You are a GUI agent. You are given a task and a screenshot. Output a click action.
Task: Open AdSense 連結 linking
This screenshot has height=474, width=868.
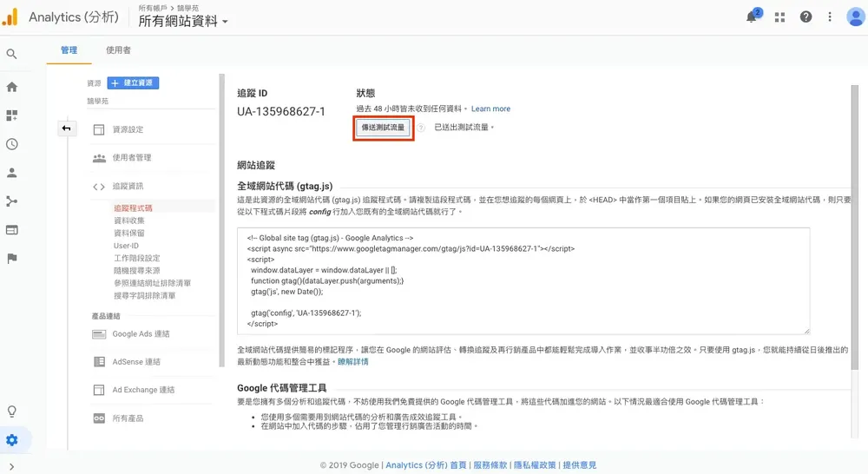point(136,362)
